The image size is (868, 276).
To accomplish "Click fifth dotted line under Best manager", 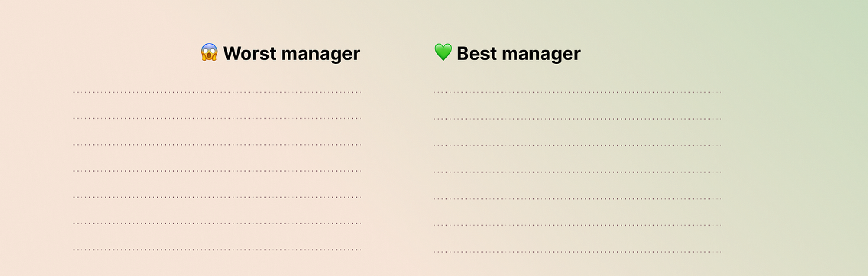I will point(578,199).
